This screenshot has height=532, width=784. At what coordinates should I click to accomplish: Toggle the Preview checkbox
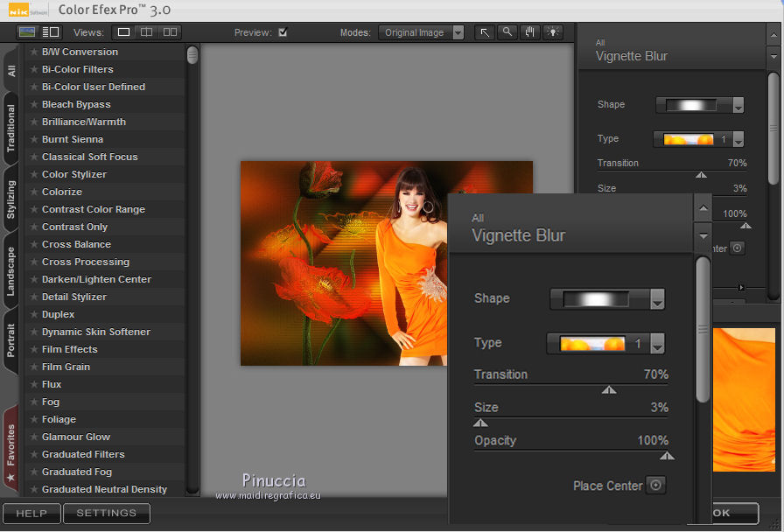pyautogui.click(x=283, y=32)
